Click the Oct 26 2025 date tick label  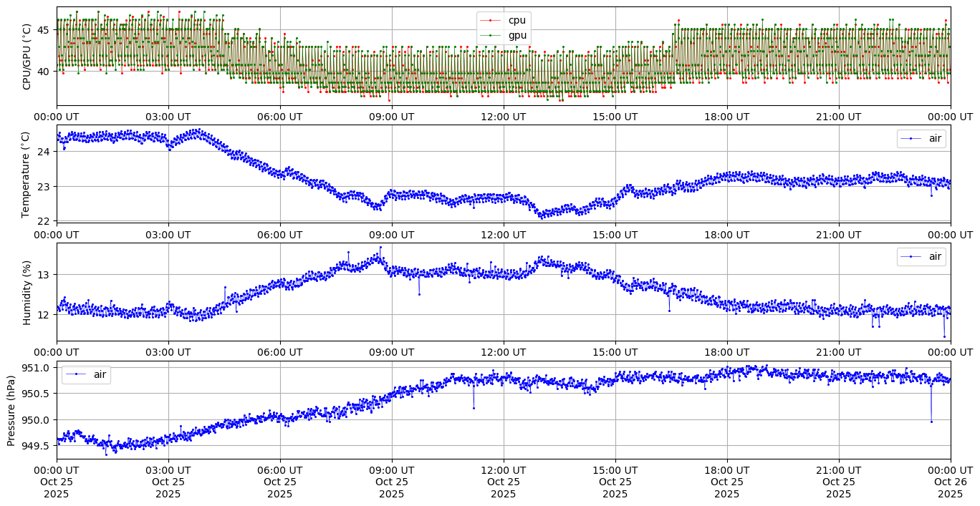951,482
